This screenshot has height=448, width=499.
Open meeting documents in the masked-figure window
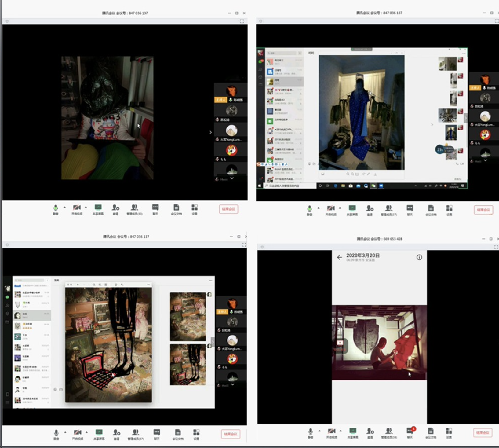tap(176, 210)
